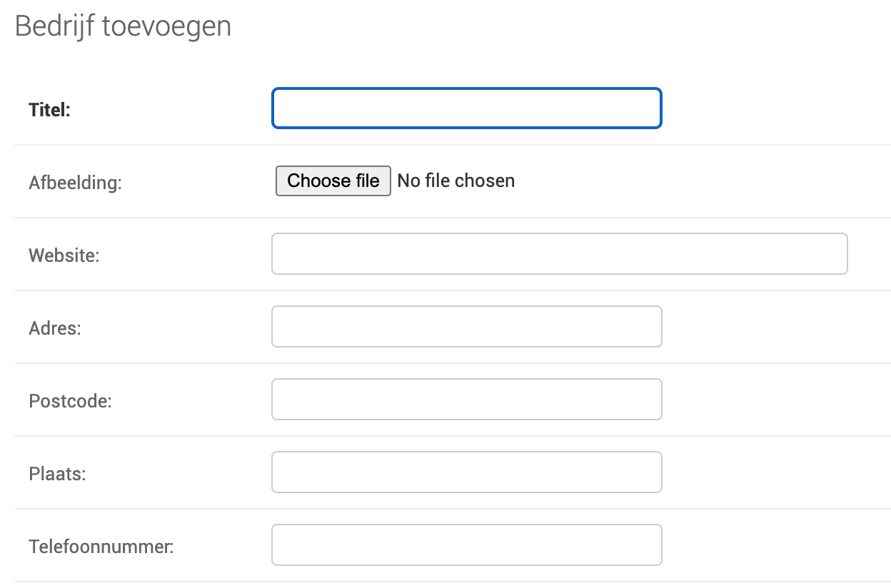Click the Afbeelding label
This screenshot has width=891, height=588.
point(76,183)
